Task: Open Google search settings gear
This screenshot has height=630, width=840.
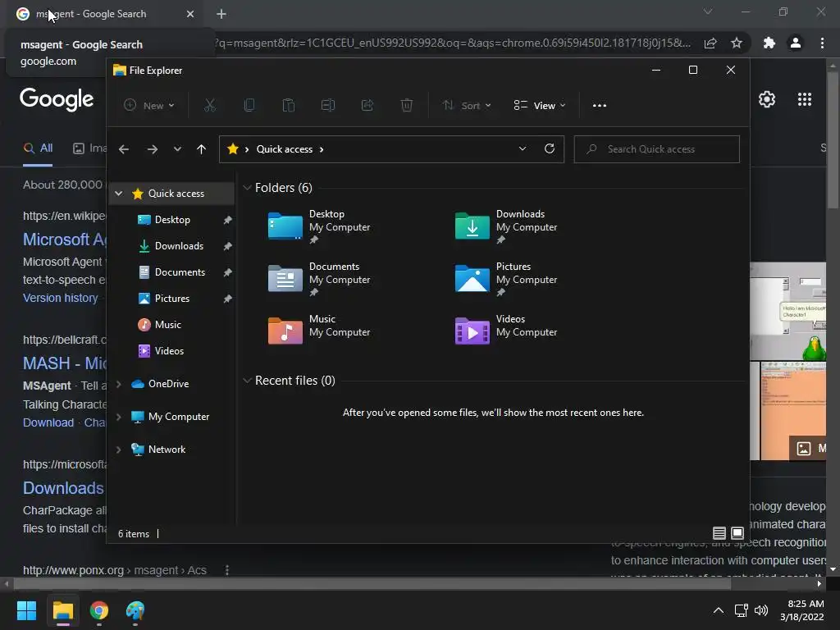Action: click(767, 99)
